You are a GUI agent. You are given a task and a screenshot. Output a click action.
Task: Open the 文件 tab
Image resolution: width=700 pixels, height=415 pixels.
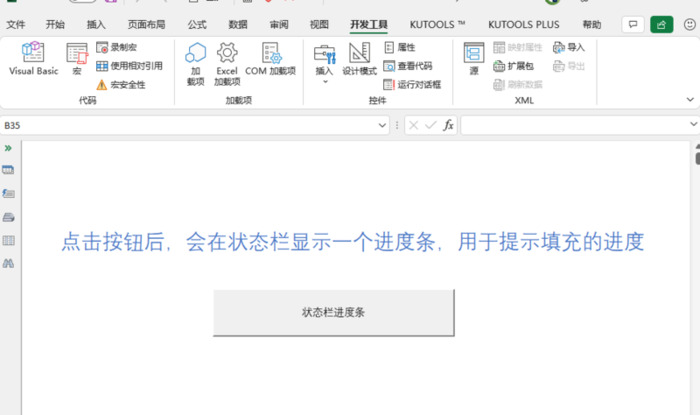click(16, 25)
